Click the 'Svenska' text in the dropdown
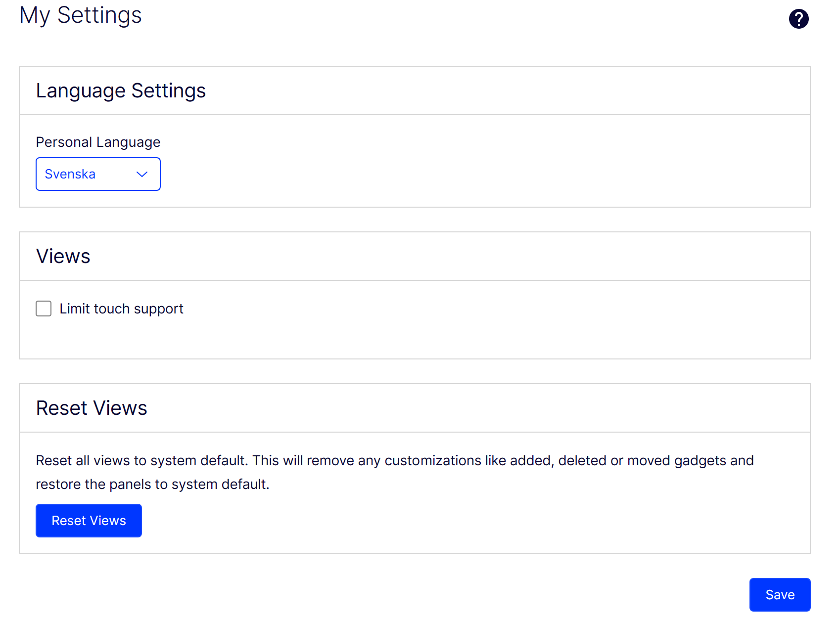840x620 pixels. [70, 174]
